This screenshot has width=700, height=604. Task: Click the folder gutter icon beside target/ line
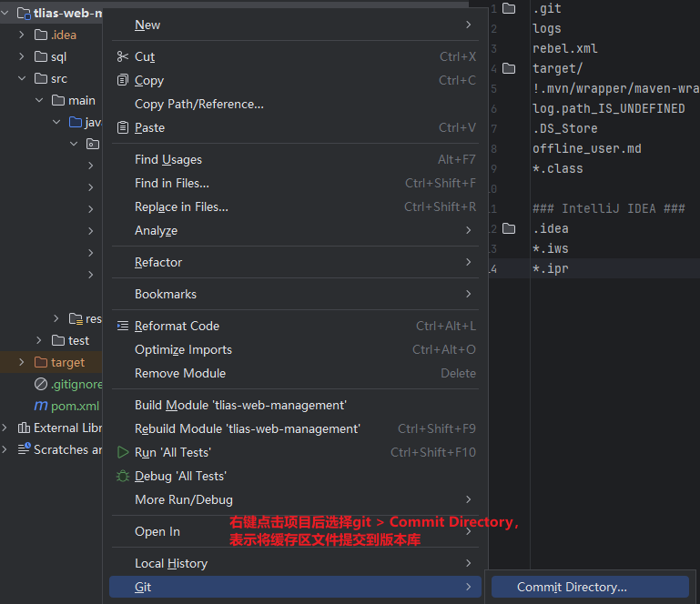click(509, 68)
